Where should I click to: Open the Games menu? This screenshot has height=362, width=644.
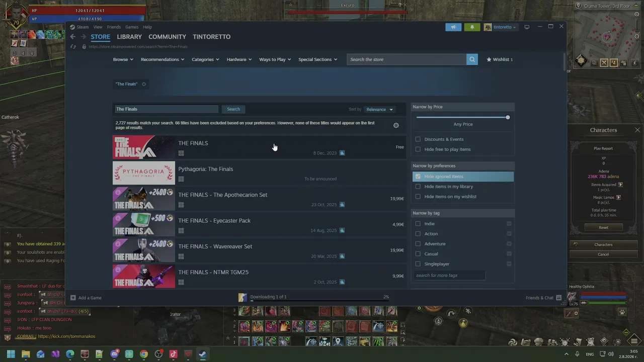132,27
